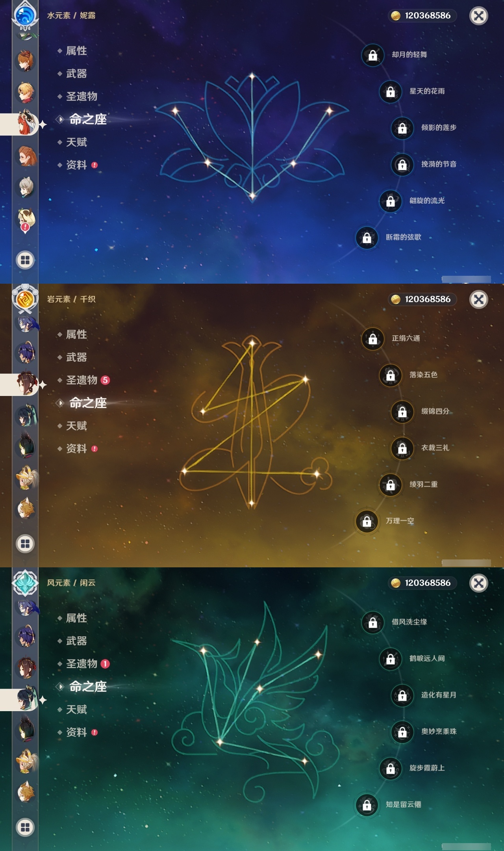Image resolution: width=504 pixels, height=851 pixels.
Task: Select Chiori avatar in Xianyun sidebar
Action: click(x=26, y=667)
